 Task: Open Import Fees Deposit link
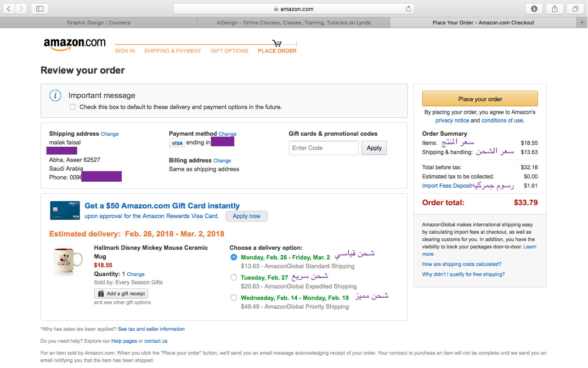coord(447,186)
